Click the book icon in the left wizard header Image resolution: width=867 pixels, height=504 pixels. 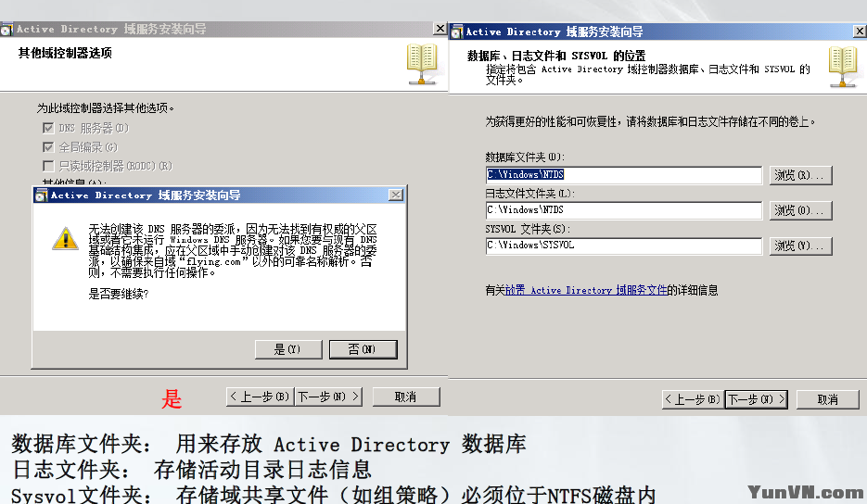point(423,64)
